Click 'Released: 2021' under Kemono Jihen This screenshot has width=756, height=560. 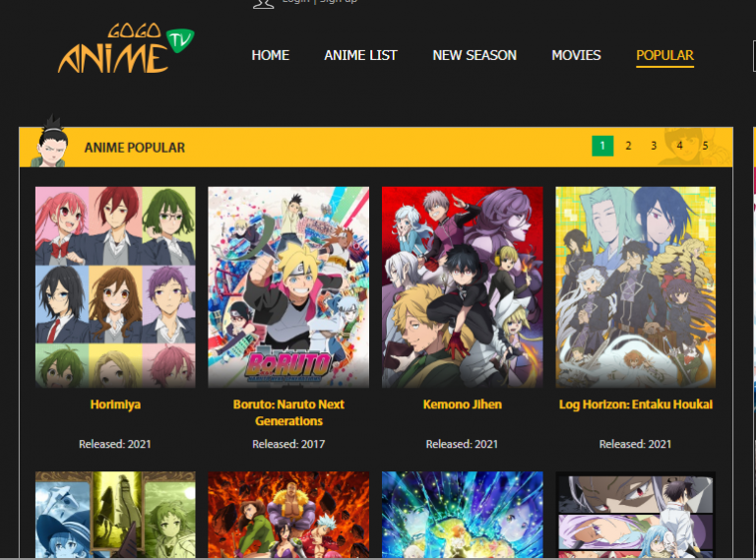(462, 444)
